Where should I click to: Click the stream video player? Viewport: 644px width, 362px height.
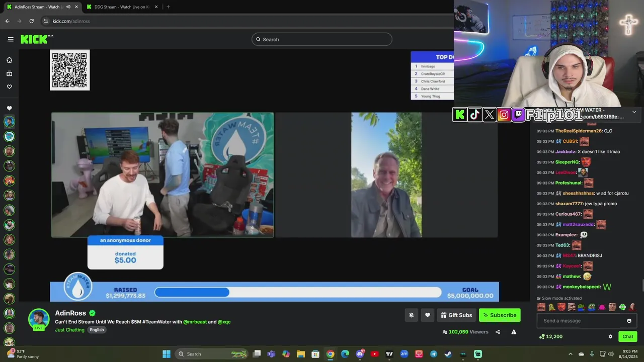pyautogui.click(x=275, y=175)
